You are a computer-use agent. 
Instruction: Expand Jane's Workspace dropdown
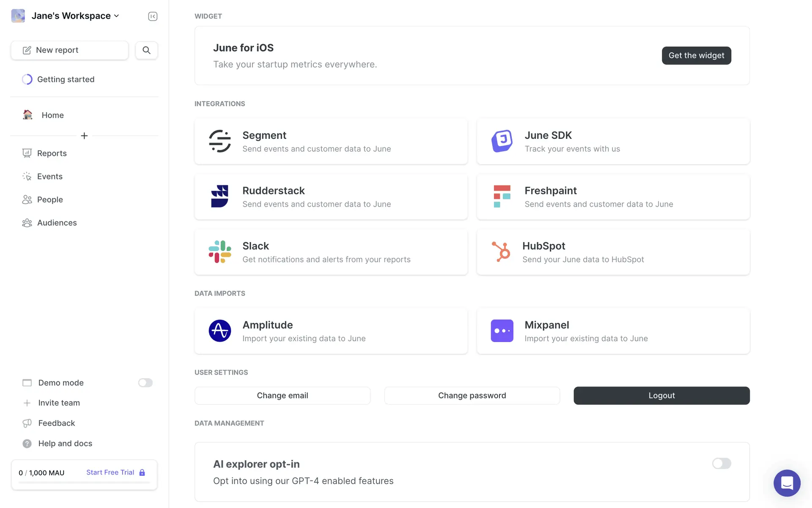[x=71, y=16]
